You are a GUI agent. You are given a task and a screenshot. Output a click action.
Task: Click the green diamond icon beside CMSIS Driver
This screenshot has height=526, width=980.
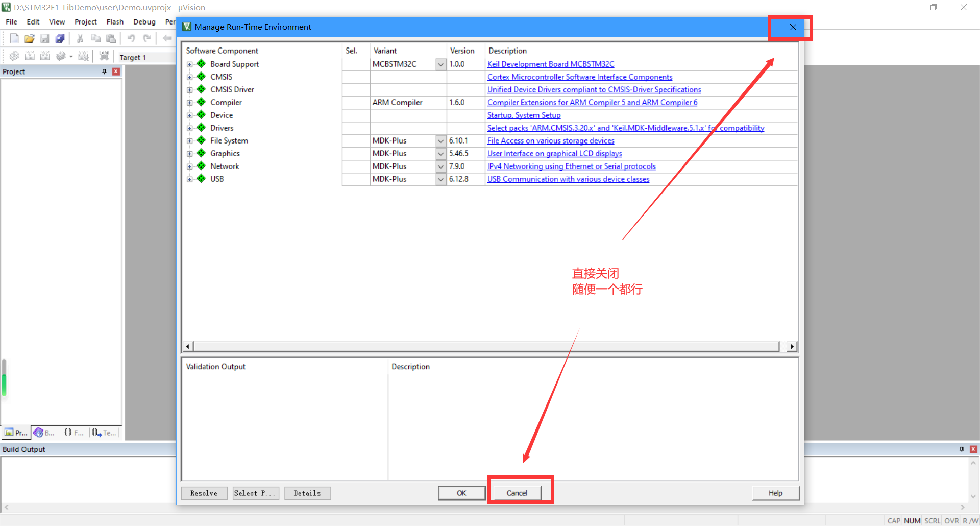[202, 89]
